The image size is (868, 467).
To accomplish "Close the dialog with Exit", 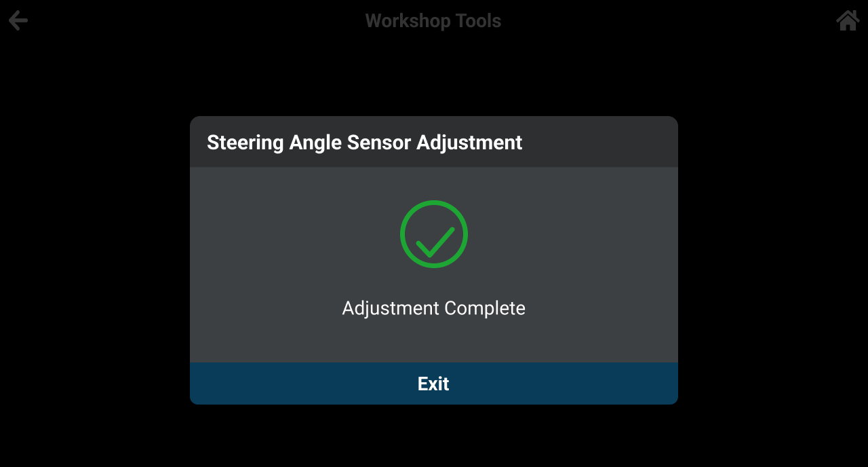I will click(434, 384).
